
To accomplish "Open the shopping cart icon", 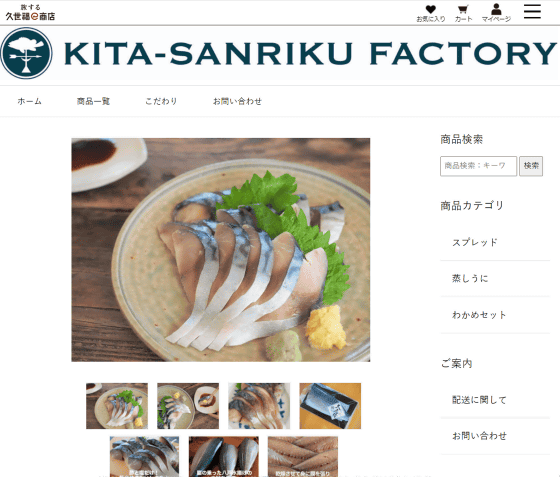I will (463, 14).
